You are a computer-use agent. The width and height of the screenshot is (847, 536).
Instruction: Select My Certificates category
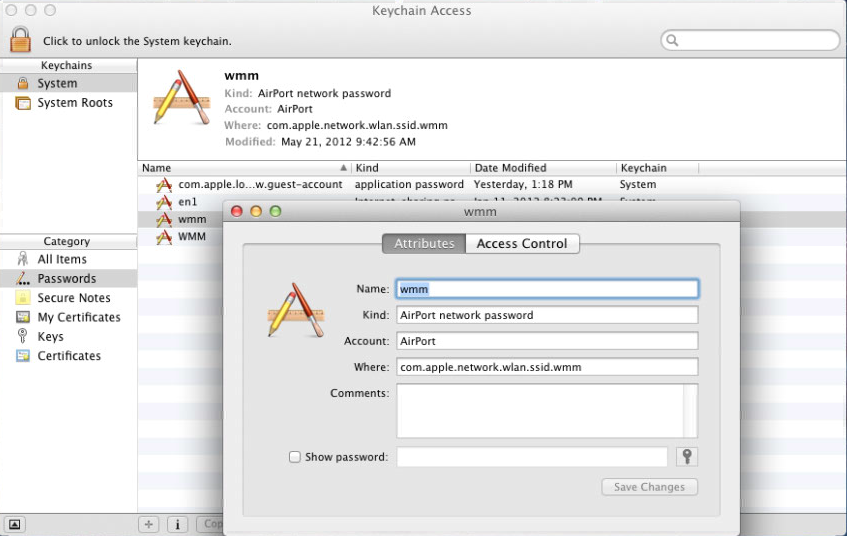[68, 317]
